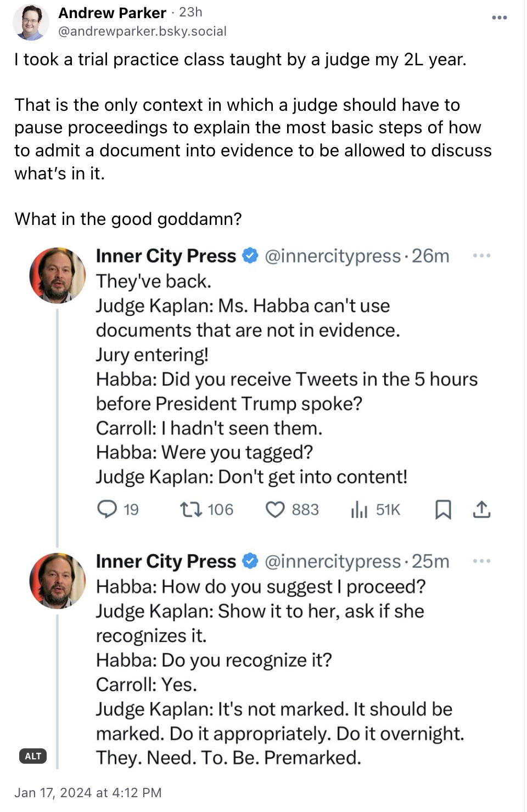
Task: Bookmark the Inner City Press tweet
Action: pyautogui.click(x=444, y=510)
